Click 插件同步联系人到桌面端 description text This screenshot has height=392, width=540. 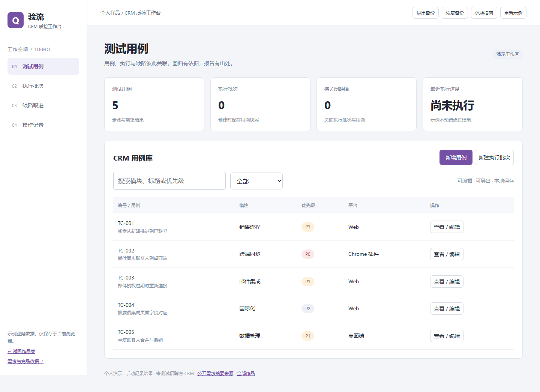(142, 258)
